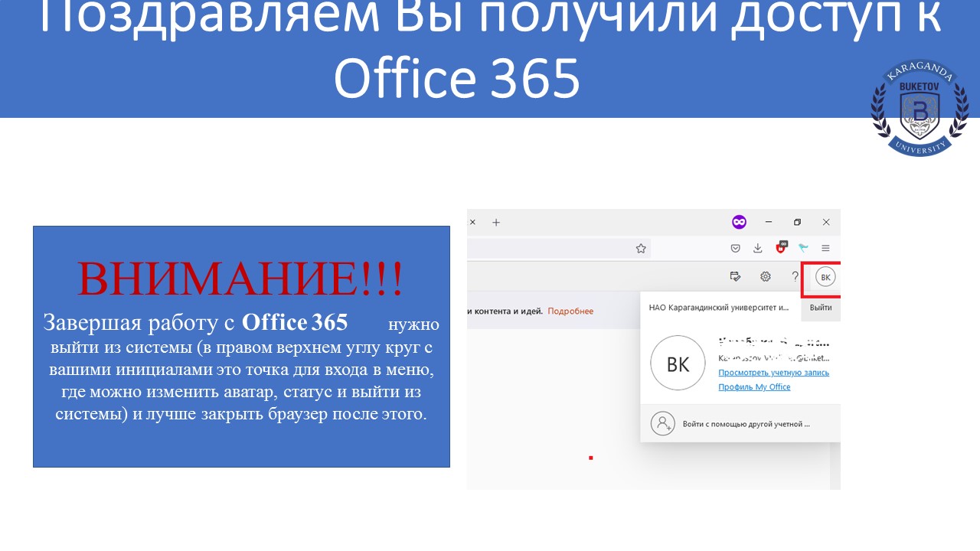Open the browser hamburger menu

825,248
